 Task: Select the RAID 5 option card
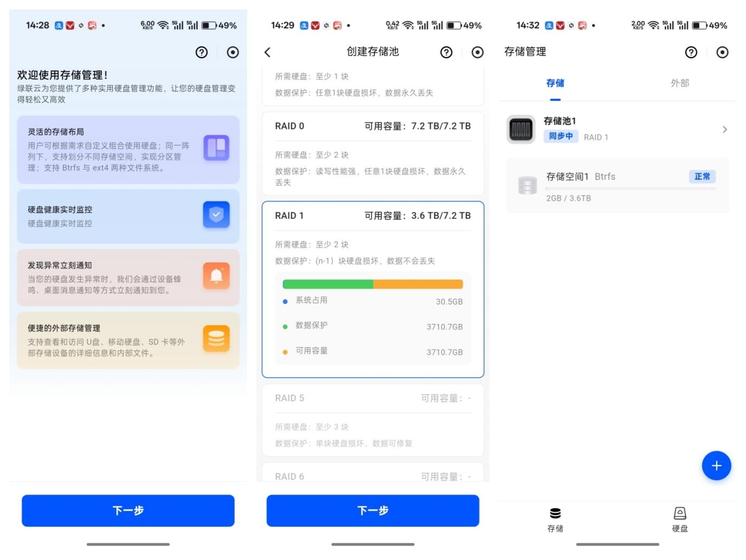373,420
